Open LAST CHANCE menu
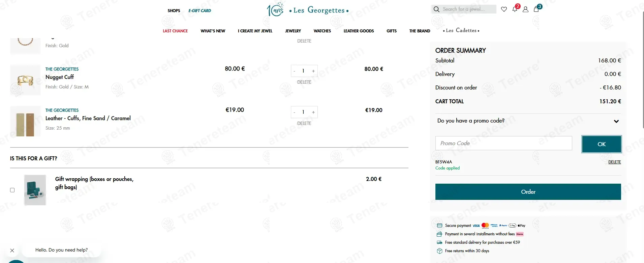Image resolution: width=644 pixels, height=263 pixels. point(175,31)
